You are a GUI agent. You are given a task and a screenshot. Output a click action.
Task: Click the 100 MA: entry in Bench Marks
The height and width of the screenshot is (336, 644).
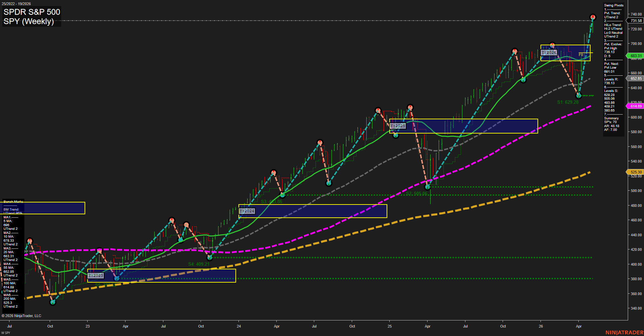(x=10, y=283)
